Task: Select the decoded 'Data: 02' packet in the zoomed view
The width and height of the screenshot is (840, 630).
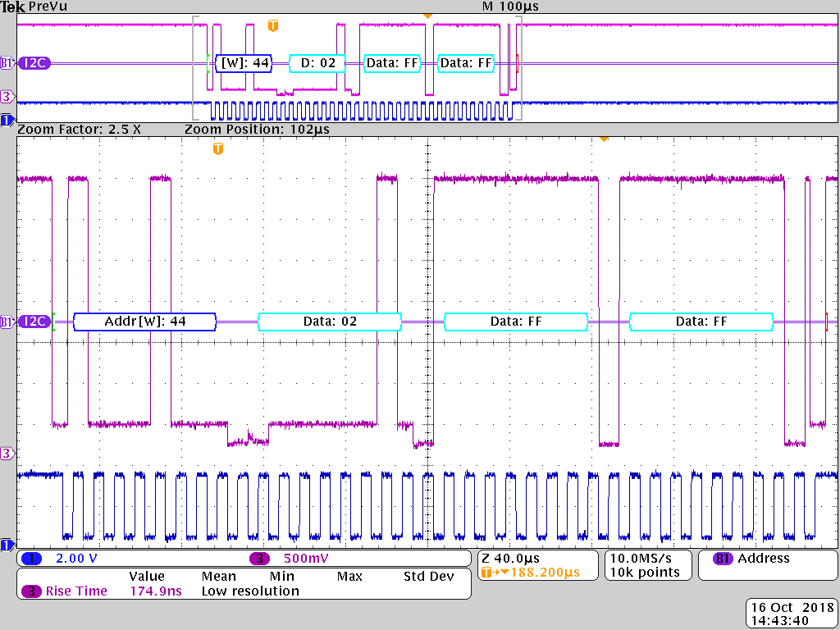Action: click(330, 322)
